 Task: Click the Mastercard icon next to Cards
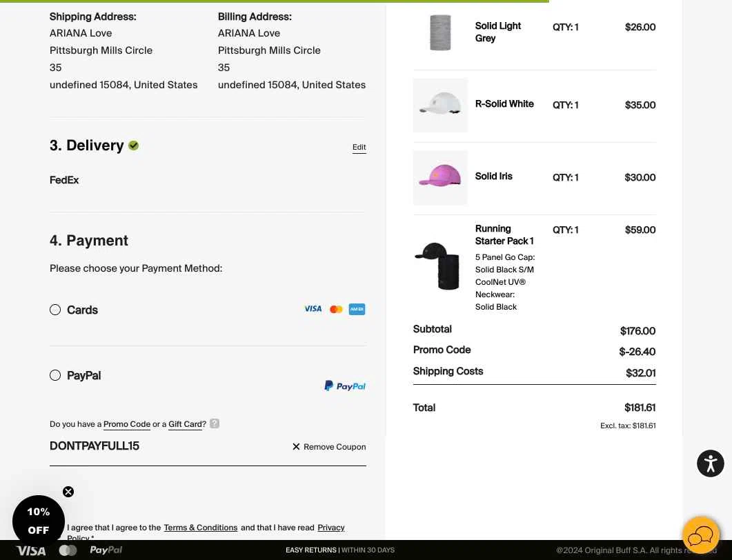click(x=336, y=309)
